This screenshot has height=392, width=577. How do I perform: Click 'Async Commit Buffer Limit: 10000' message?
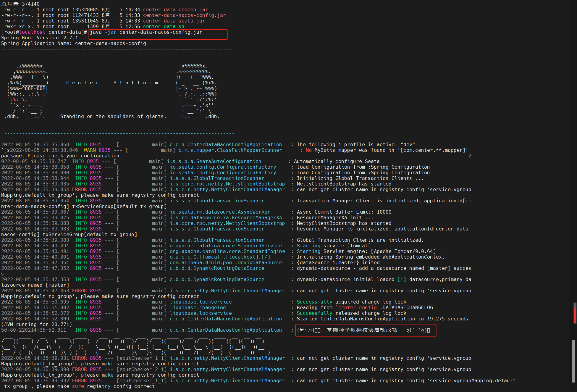pyautogui.click(x=344, y=212)
